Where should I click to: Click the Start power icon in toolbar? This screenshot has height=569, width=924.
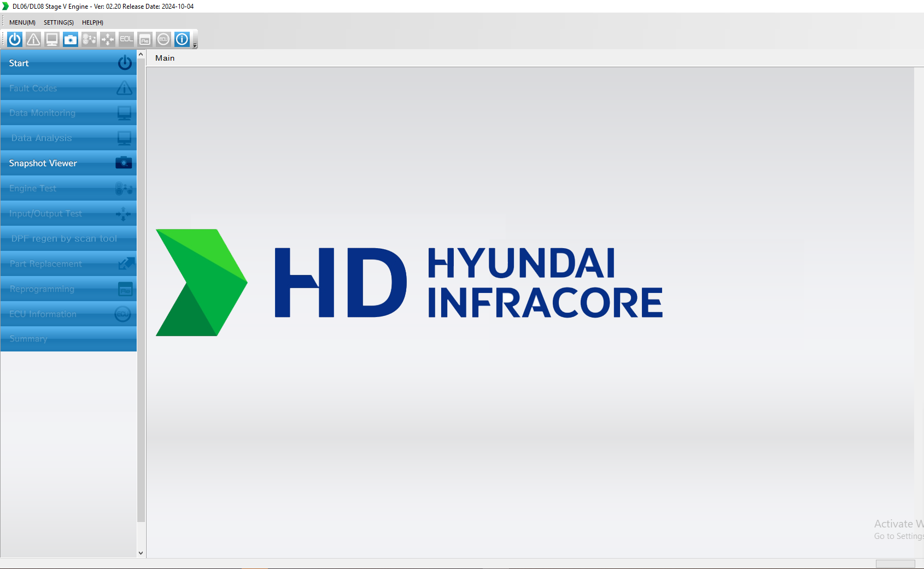pyautogui.click(x=15, y=39)
